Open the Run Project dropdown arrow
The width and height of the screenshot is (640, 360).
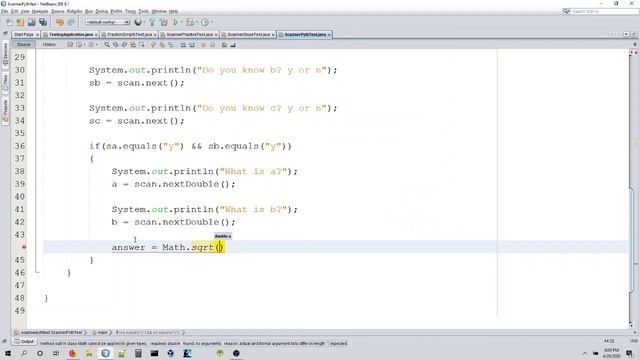pos(182,22)
